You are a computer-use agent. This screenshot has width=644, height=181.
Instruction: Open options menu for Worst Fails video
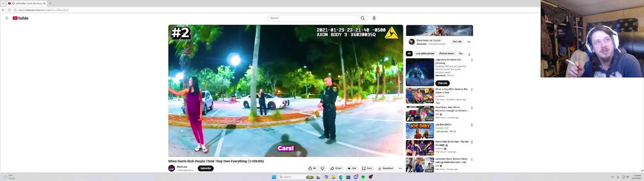472,142
